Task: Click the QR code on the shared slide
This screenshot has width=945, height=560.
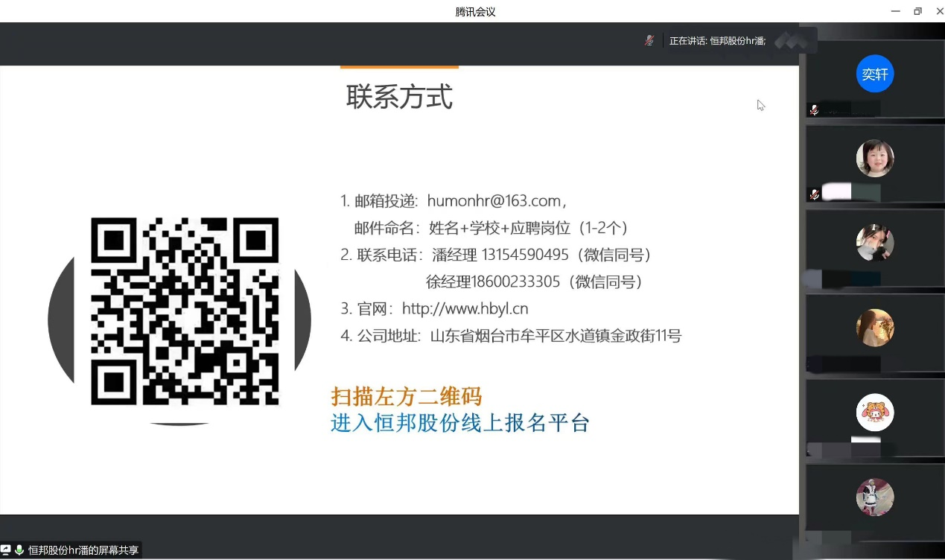Action: point(185,311)
